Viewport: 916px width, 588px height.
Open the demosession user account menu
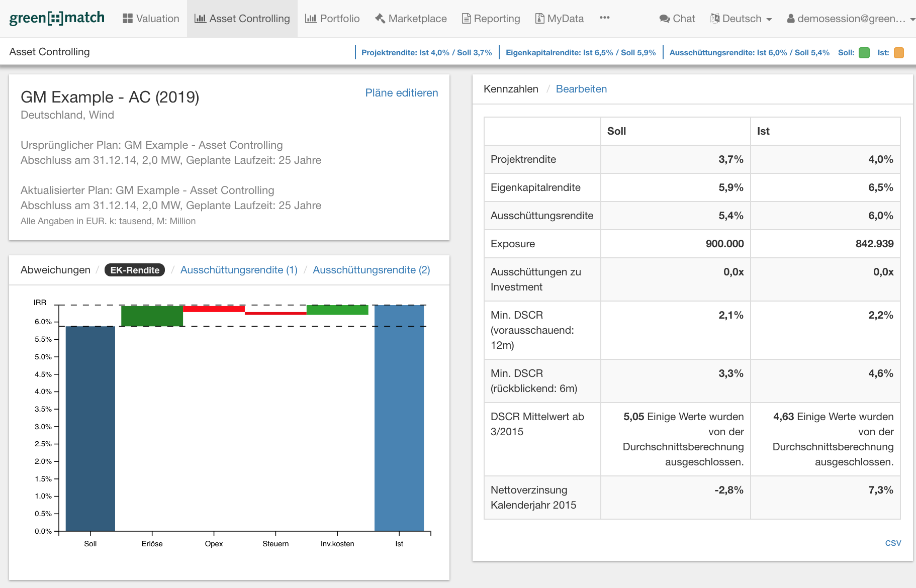(851, 19)
